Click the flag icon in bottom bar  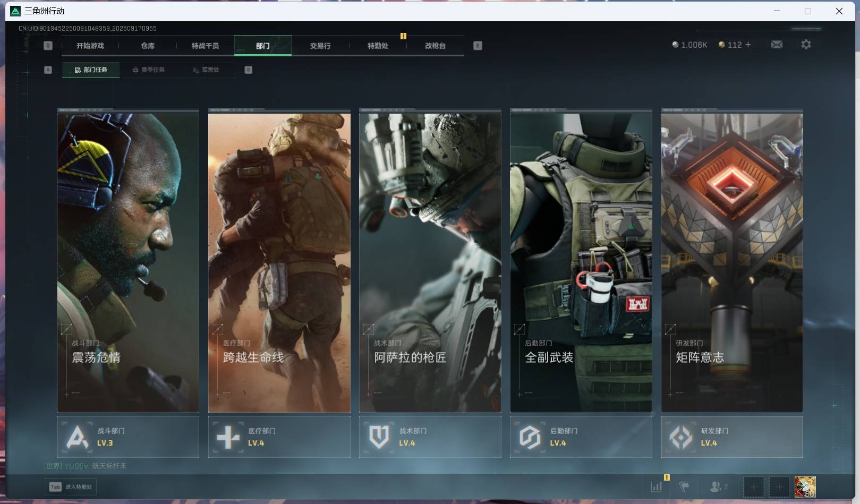[684, 486]
